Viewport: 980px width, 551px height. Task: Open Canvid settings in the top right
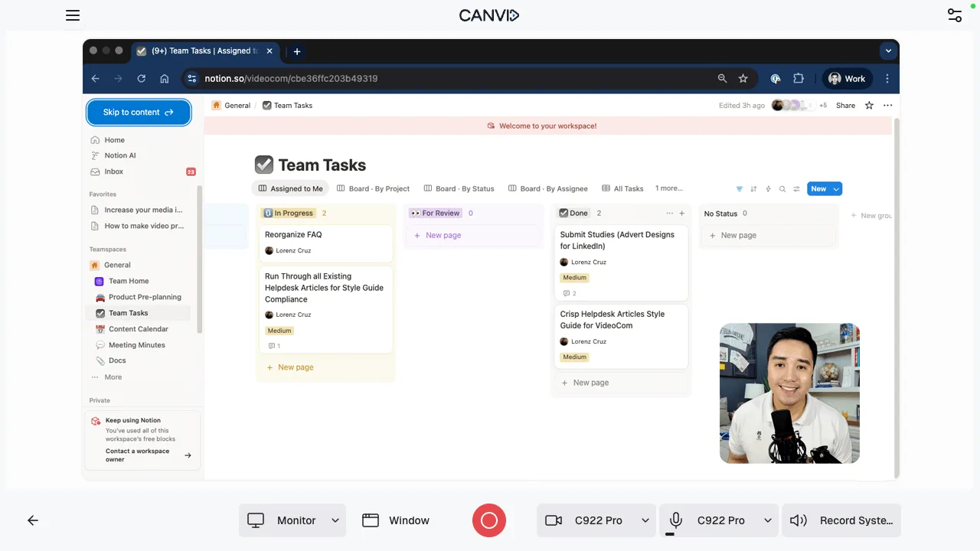[954, 15]
